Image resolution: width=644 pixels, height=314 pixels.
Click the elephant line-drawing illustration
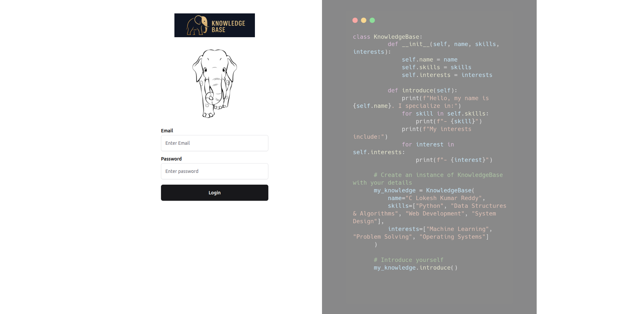(x=215, y=83)
